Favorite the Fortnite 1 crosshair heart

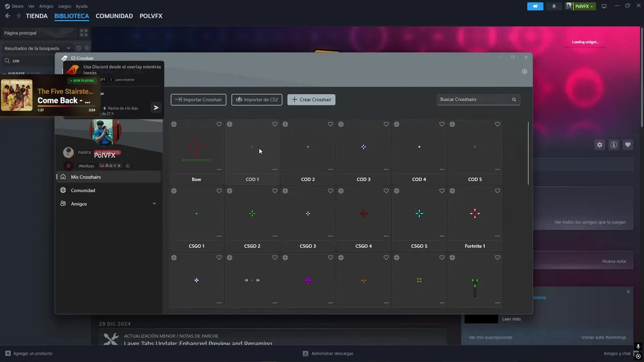point(498,191)
